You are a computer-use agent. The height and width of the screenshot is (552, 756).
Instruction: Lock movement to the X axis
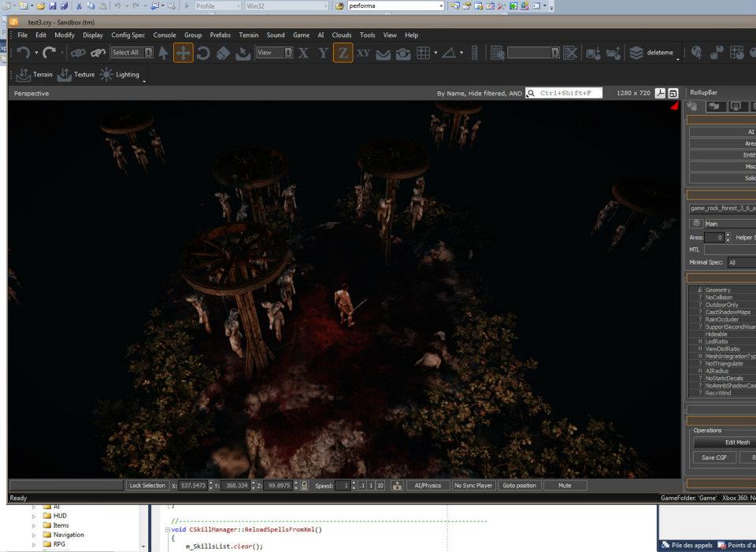pyautogui.click(x=303, y=53)
